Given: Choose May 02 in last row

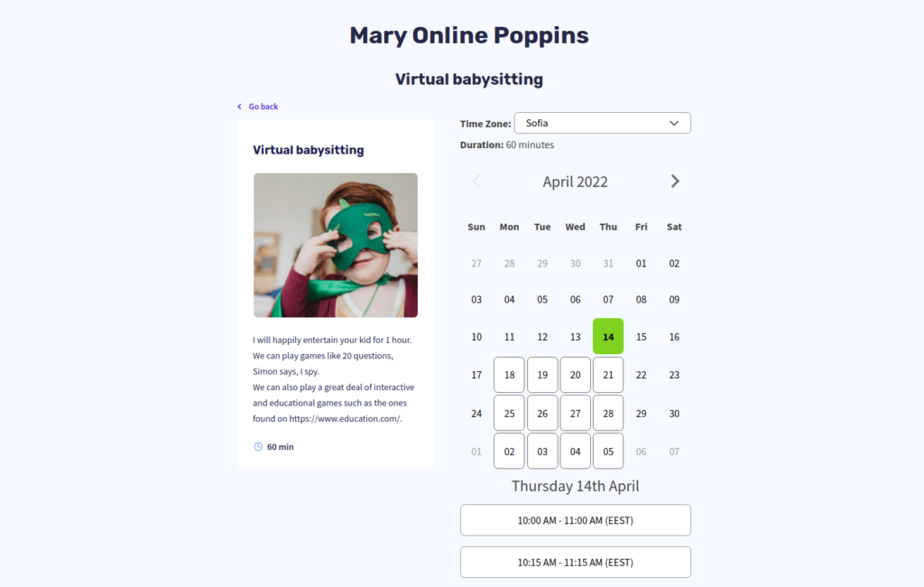Looking at the screenshot, I should [509, 452].
